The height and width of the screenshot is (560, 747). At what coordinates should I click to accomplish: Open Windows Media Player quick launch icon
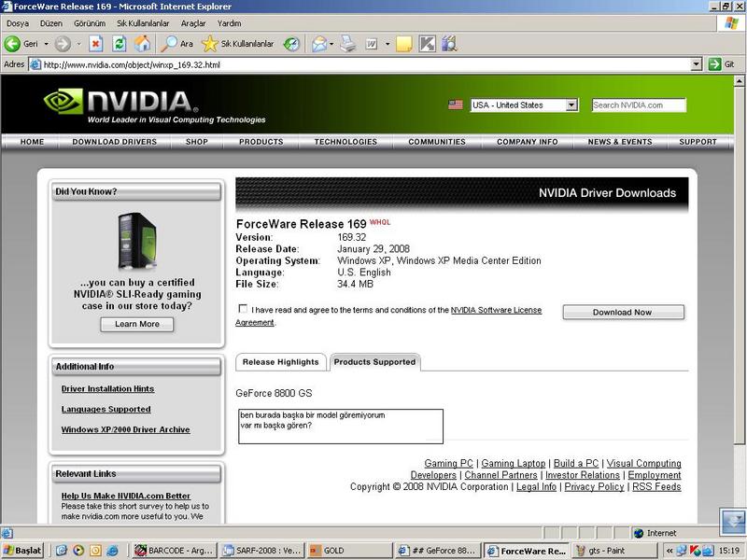click(x=78, y=551)
